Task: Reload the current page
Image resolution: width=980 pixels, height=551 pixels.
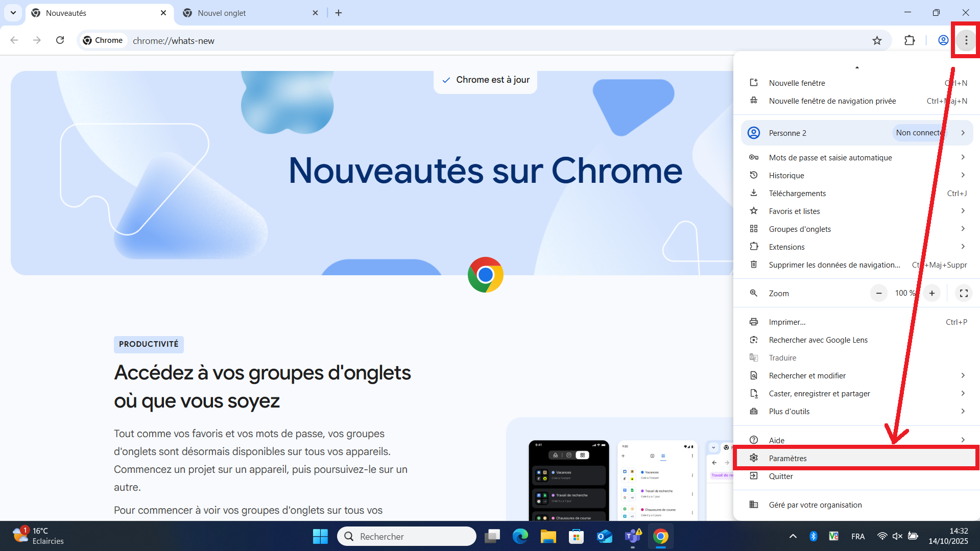Action: coord(60,40)
